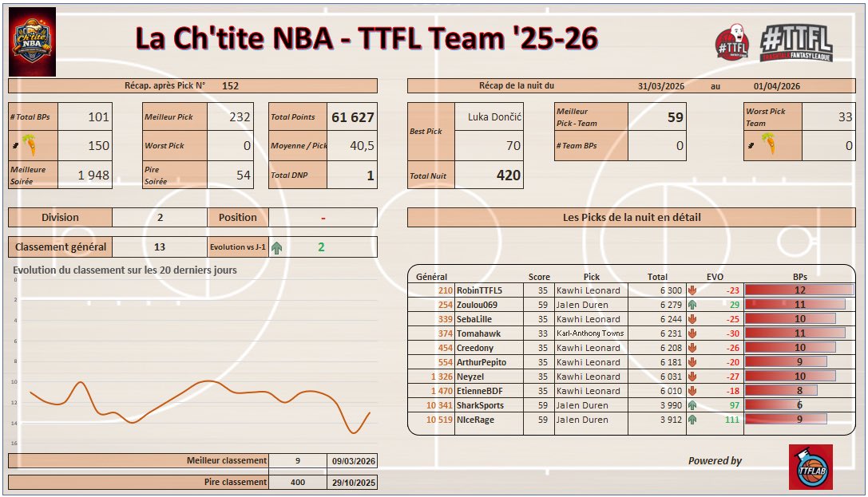Select the Total Nuit value 420
Image resolution: width=868 pixels, height=497 pixels.
pyautogui.click(x=508, y=176)
